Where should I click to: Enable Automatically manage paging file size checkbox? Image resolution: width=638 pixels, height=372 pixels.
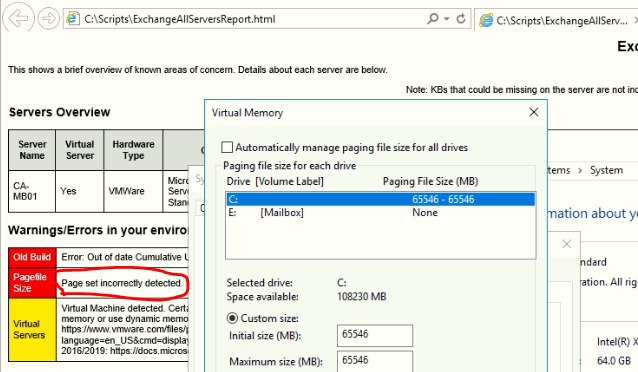(x=227, y=147)
